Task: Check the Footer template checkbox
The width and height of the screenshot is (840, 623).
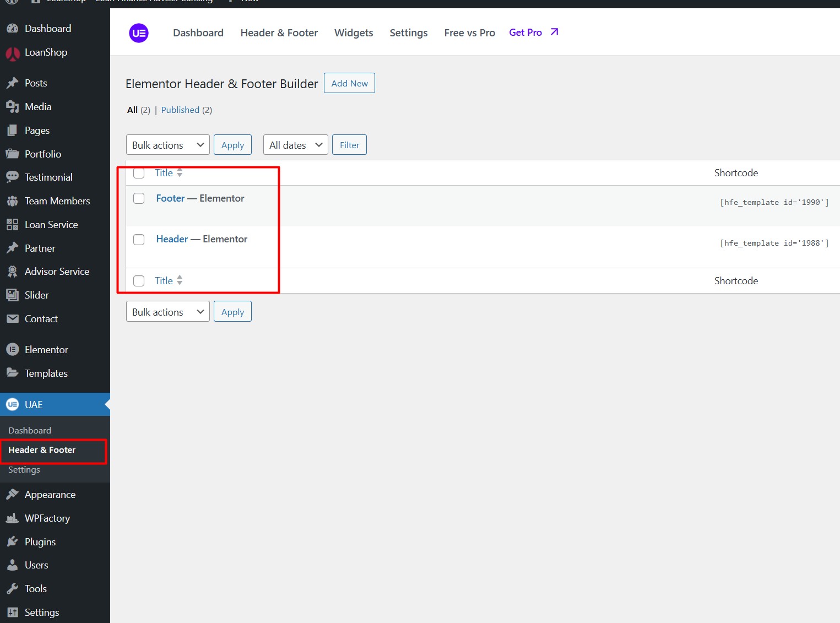Action: click(x=139, y=198)
